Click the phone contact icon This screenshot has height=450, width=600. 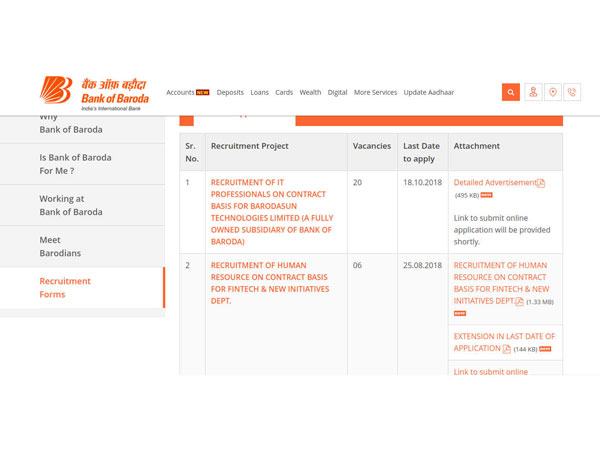[x=572, y=92]
